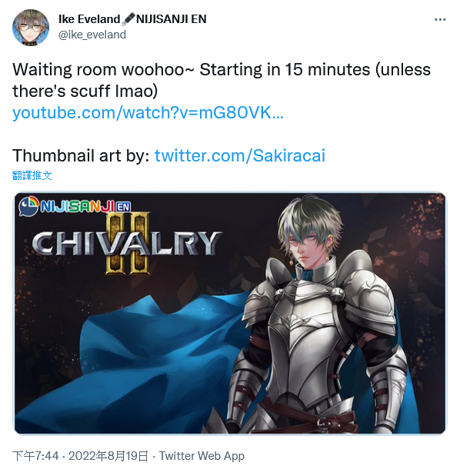Open the twitter.com/Sakiracai artist link

point(240,156)
